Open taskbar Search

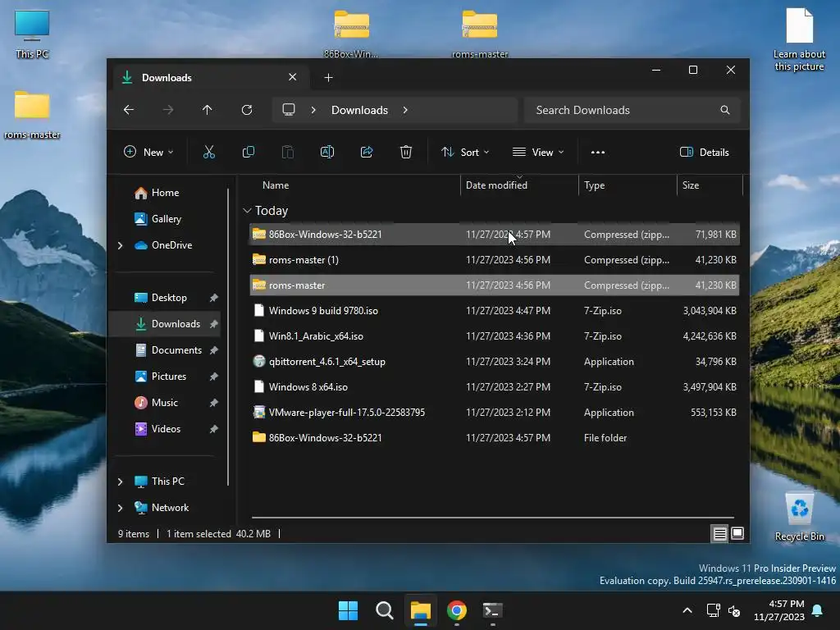[385, 610]
